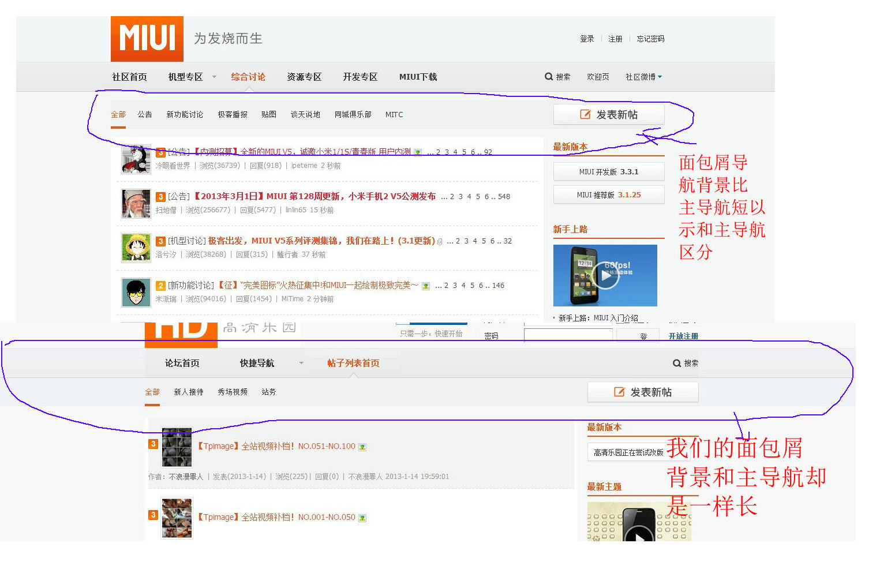This screenshot has width=895, height=588.
Task: Click the 密码 password input field
Action: (x=568, y=334)
